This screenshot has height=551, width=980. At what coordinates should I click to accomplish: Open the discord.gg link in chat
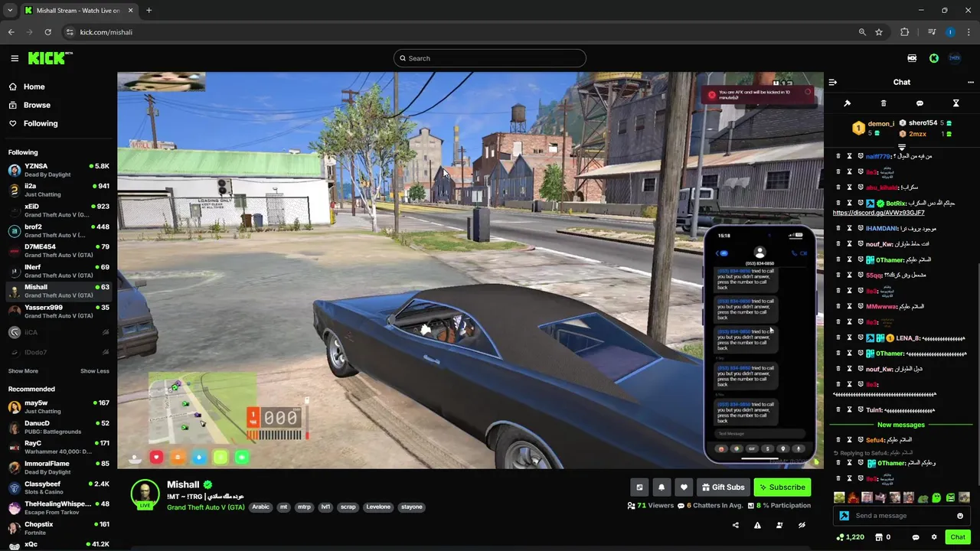coord(878,213)
